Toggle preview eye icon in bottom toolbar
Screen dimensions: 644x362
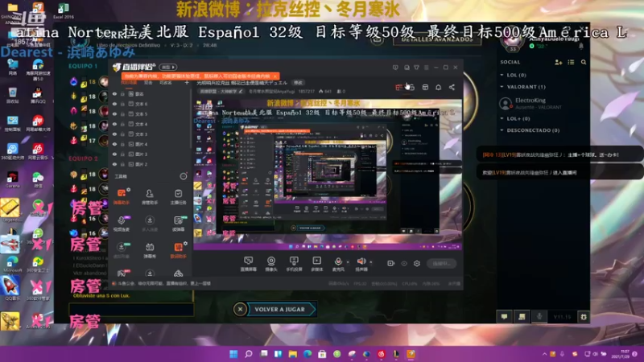click(x=404, y=263)
